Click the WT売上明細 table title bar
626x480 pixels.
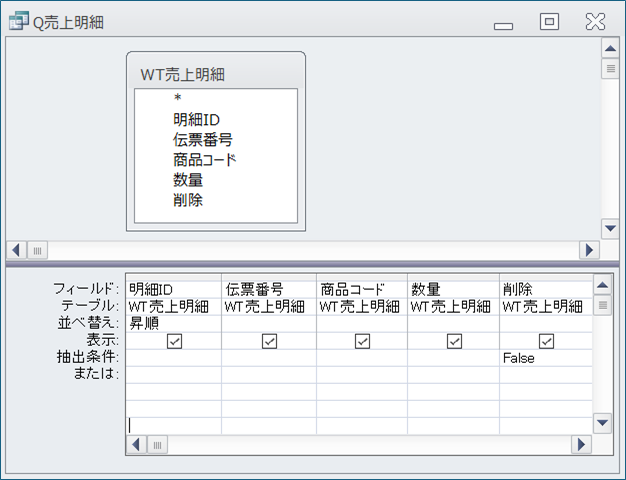(216, 74)
